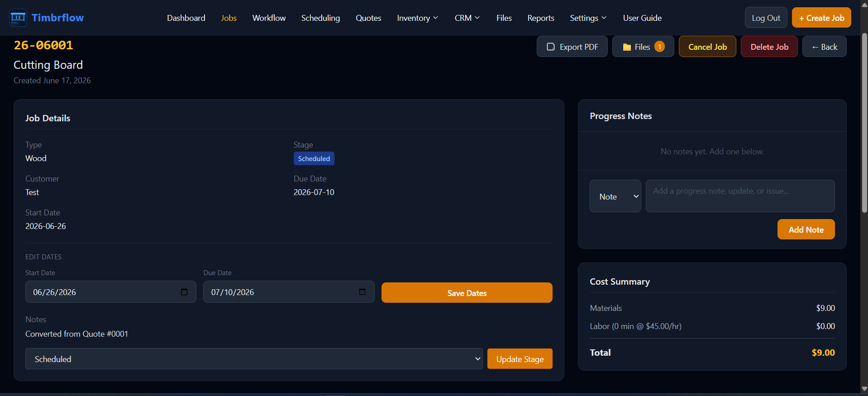Viewport: 868px width, 396px height.
Task: Navigate to Scheduling
Action: pyautogui.click(x=320, y=18)
